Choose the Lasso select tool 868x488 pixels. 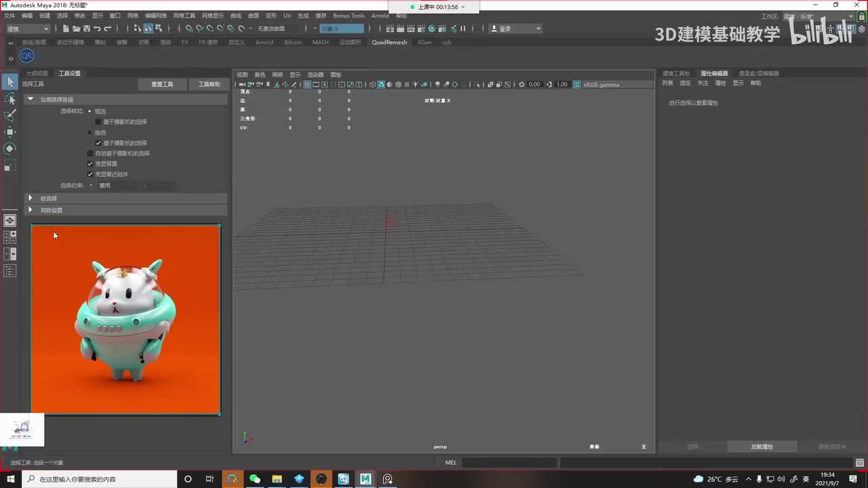coord(10,99)
